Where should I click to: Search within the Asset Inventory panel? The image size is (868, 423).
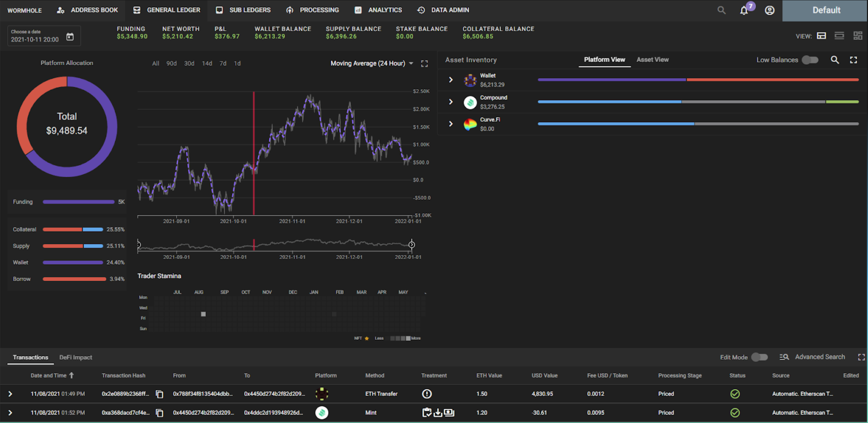pyautogui.click(x=835, y=60)
